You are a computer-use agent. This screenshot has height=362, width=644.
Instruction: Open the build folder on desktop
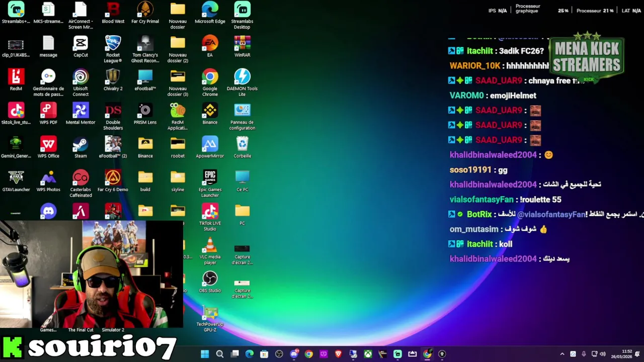(145, 182)
